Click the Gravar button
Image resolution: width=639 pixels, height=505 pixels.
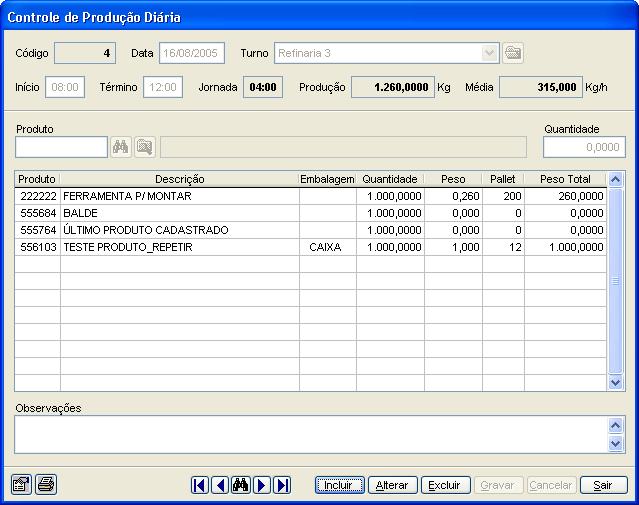click(498, 485)
